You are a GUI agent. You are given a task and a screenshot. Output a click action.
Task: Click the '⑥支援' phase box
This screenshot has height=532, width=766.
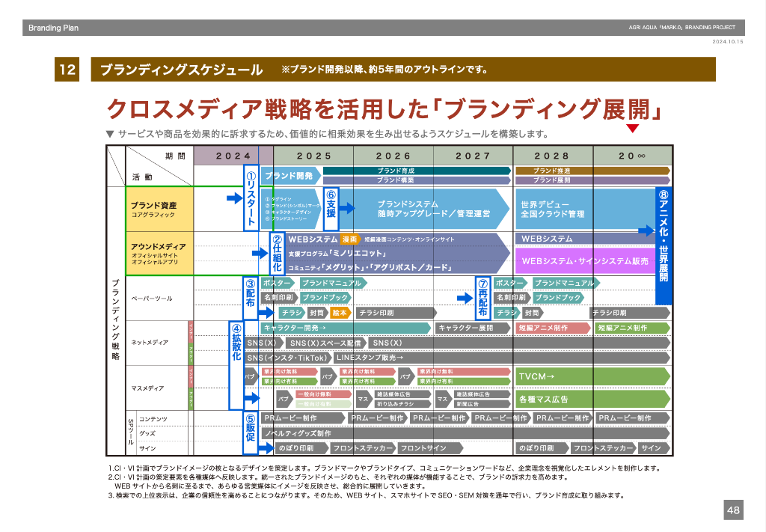pos(331,209)
